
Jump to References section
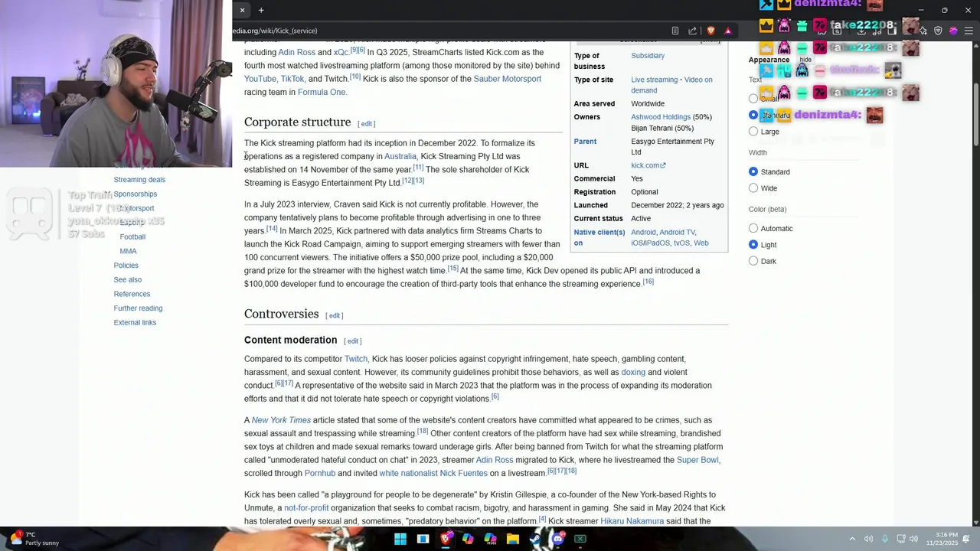coord(132,294)
